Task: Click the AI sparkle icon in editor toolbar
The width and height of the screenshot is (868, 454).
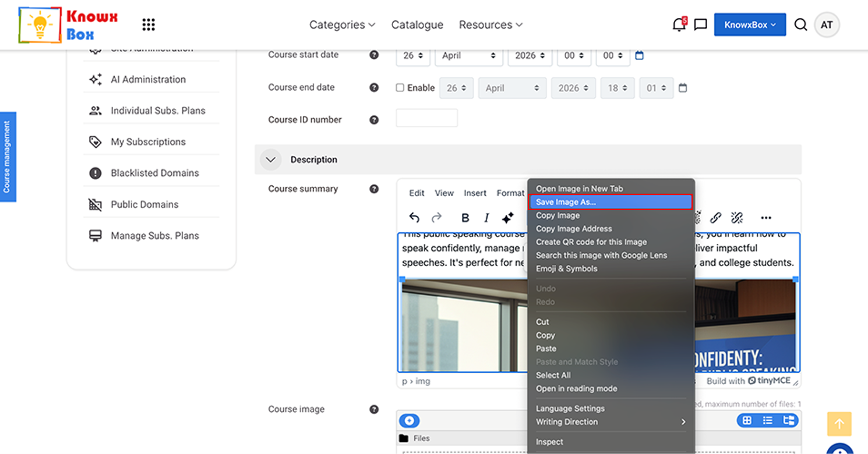Action: pos(508,218)
